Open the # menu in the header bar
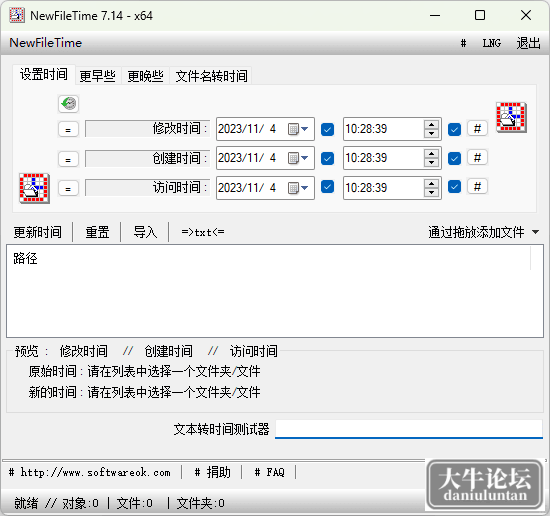The image size is (550, 516). click(463, 43)
